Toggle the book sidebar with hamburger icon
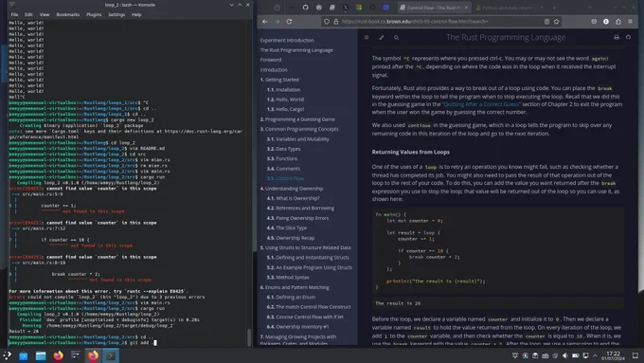 coord(367,37)
